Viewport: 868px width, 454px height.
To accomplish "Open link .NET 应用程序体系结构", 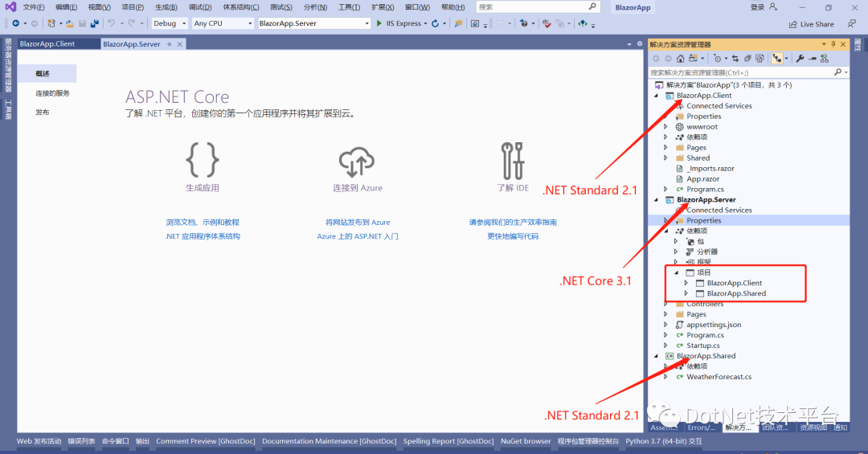I will pos(203,236).
